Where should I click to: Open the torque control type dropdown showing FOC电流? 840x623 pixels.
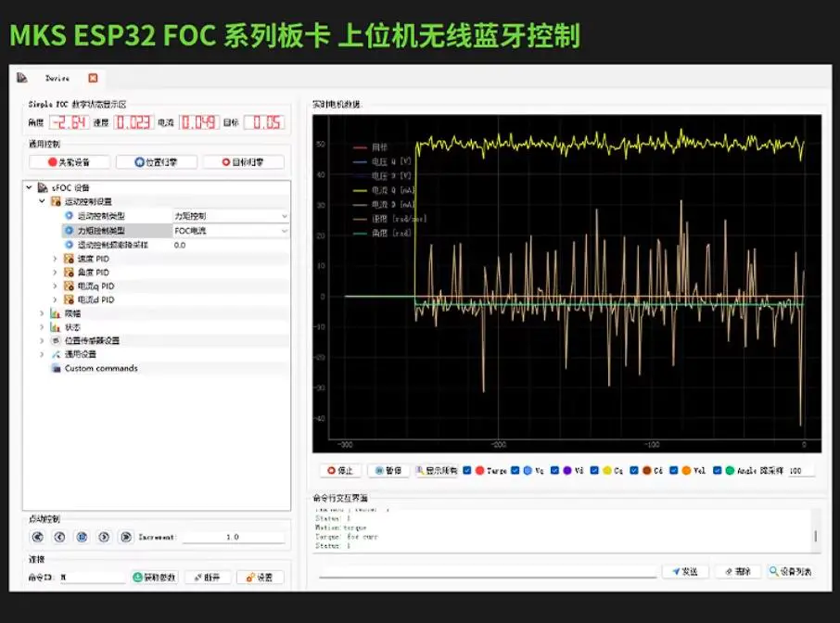pos(231,230)
